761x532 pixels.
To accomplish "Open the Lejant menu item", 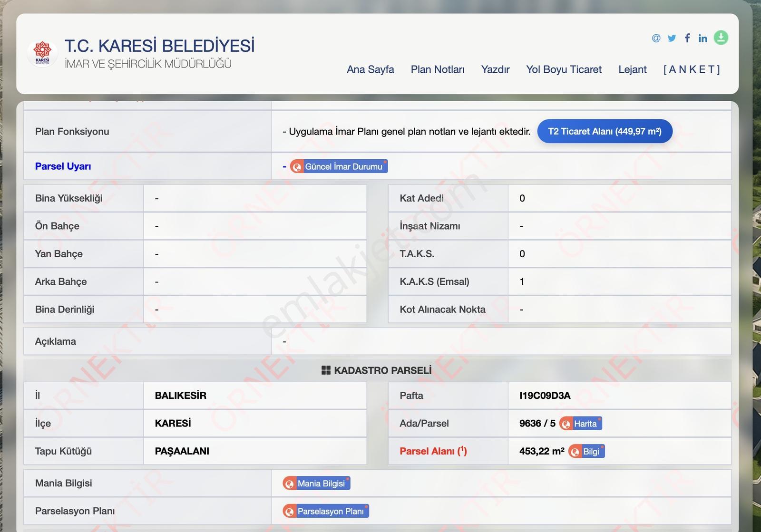I will click(633, 69).
